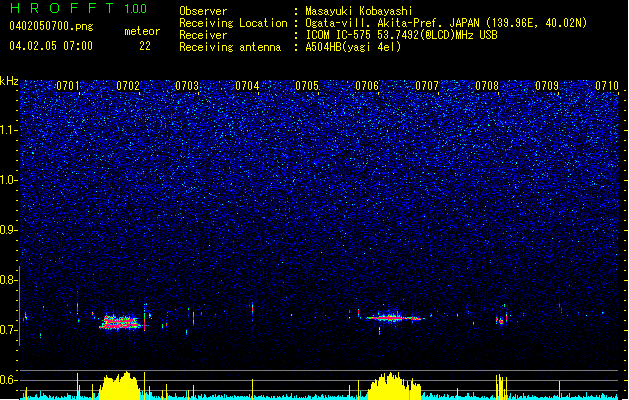This screenshot has height=400, width=629.
Task: Click the yellow power peak below 0706
Action: tap(394, 386)
